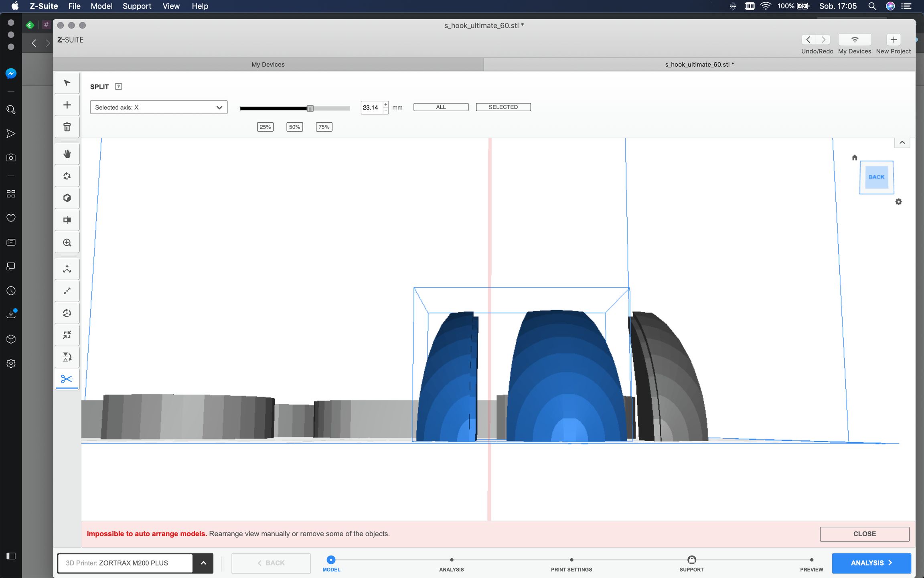Click the trash delete-model tool
The image size is (924, 578).
[x=67, y=127]
